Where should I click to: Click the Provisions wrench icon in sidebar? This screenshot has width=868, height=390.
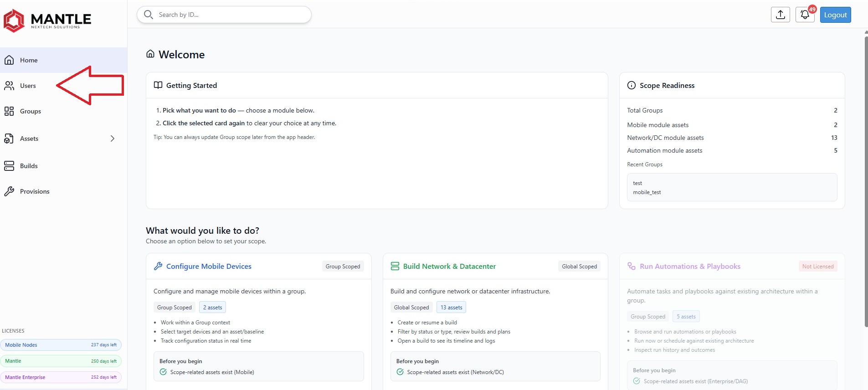coord(9,191)
